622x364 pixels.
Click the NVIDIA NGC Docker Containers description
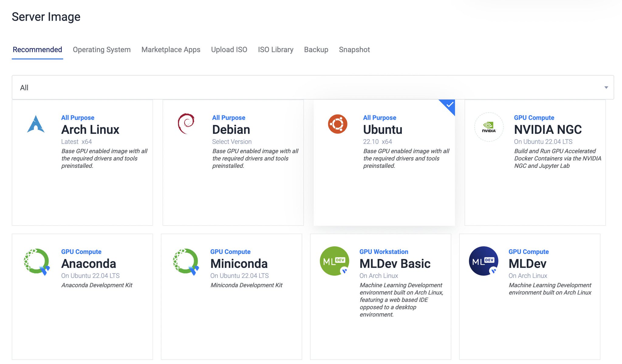(x=558, y=158)
